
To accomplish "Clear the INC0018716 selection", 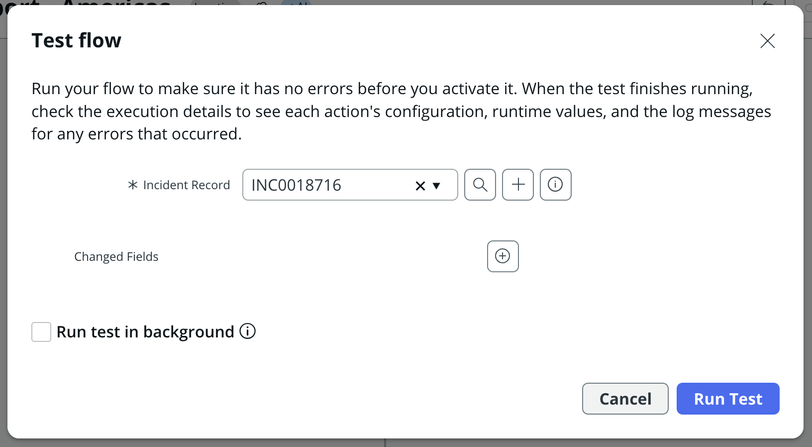I will (x=420, y=186).
